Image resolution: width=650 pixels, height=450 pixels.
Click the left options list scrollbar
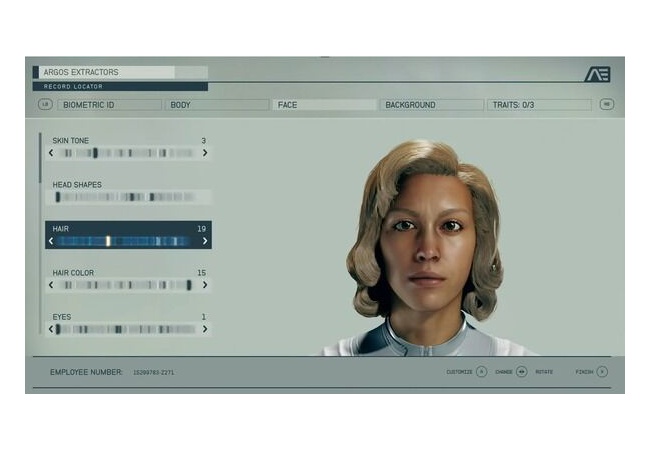pos(40,233)
